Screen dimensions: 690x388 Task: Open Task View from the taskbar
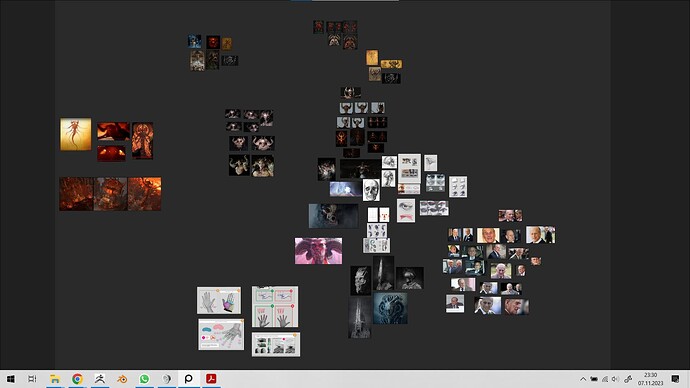click(32, 379)
